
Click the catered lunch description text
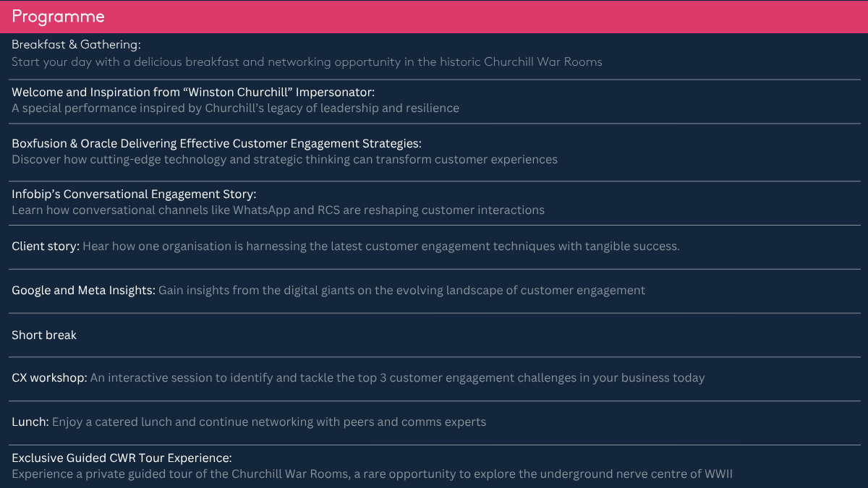(269, 422)
